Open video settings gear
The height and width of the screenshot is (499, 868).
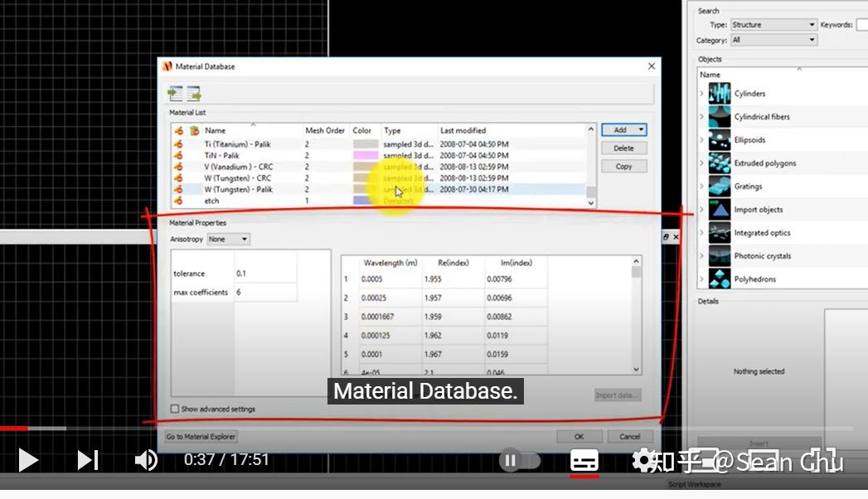tap(643, 460)
